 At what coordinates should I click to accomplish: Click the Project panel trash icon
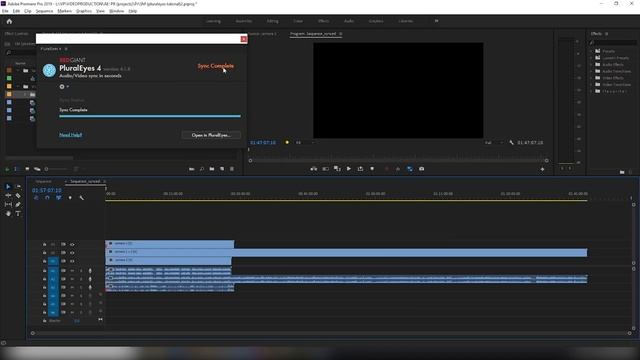(x=232, y=169)
